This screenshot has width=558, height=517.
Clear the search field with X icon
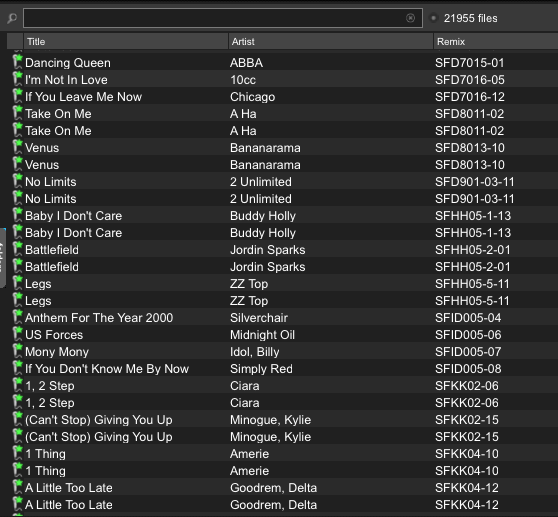(410, 18)
